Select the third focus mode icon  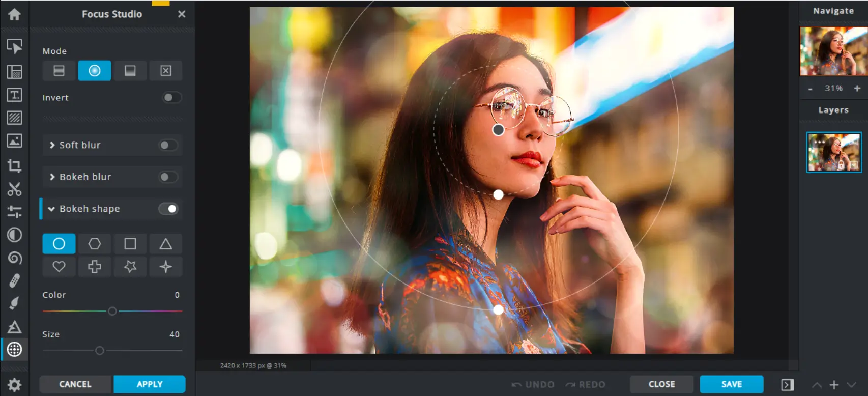pos(130,71)
